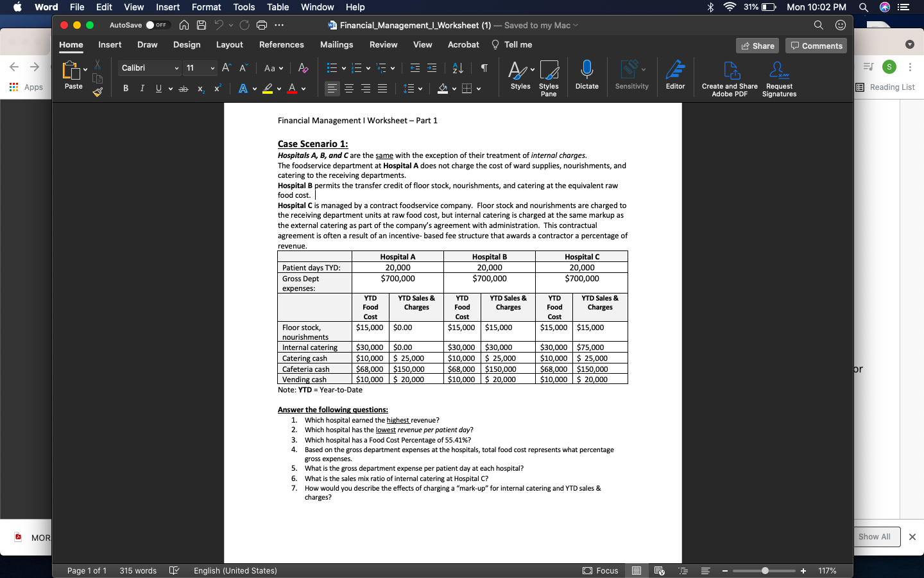Apply subscript formatting
The height and width of the screenshot is (578, 924).
[200, 89]
